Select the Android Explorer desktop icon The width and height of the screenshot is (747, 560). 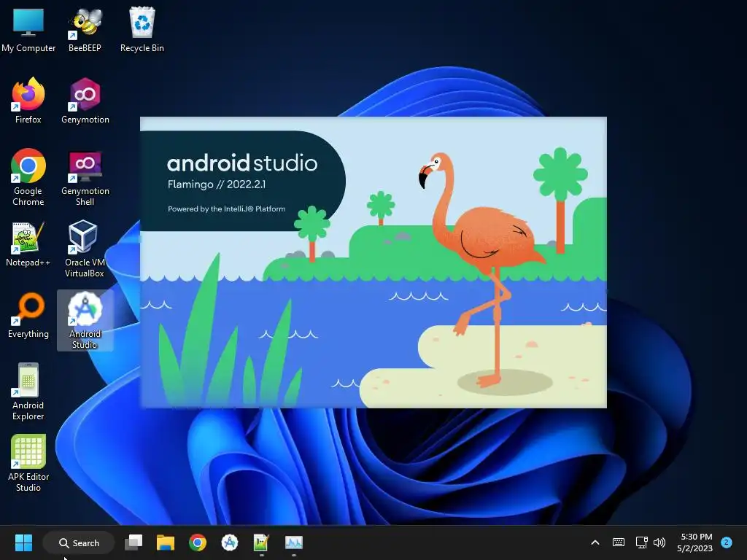pyautogui.click(x=28, y=392)
